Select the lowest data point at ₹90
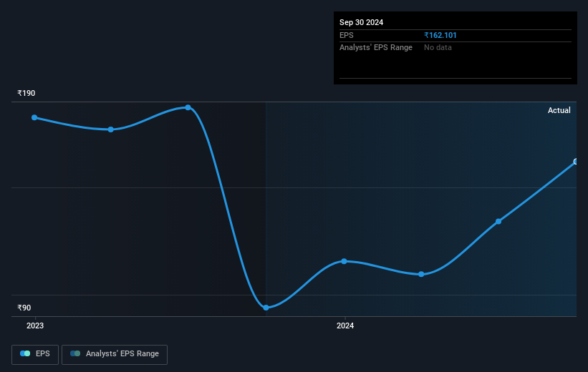The height and width of the screenshot is (372, 588). point(266,308)
